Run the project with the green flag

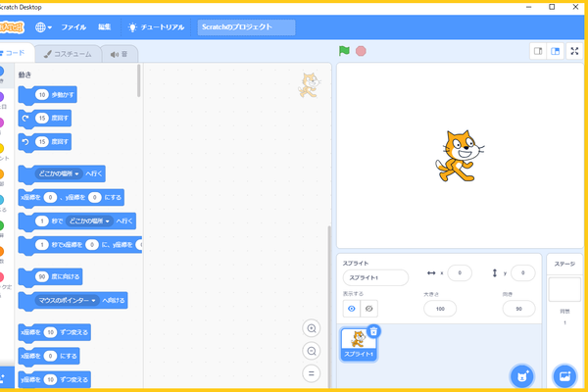(344, 51)
